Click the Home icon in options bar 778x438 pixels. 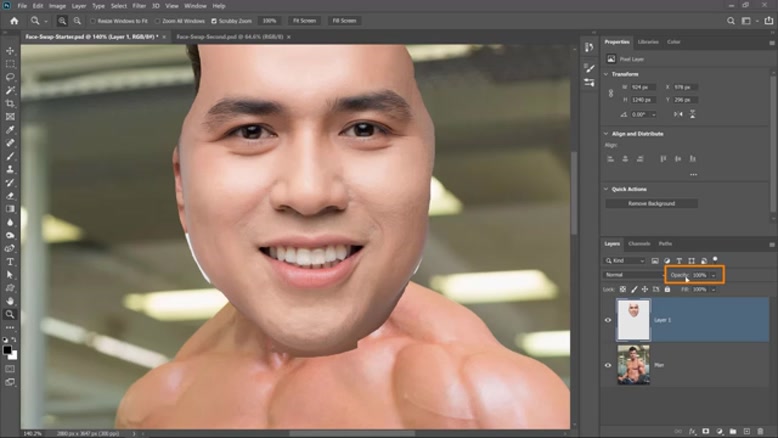pyautogui.click(x=14, y=20)
